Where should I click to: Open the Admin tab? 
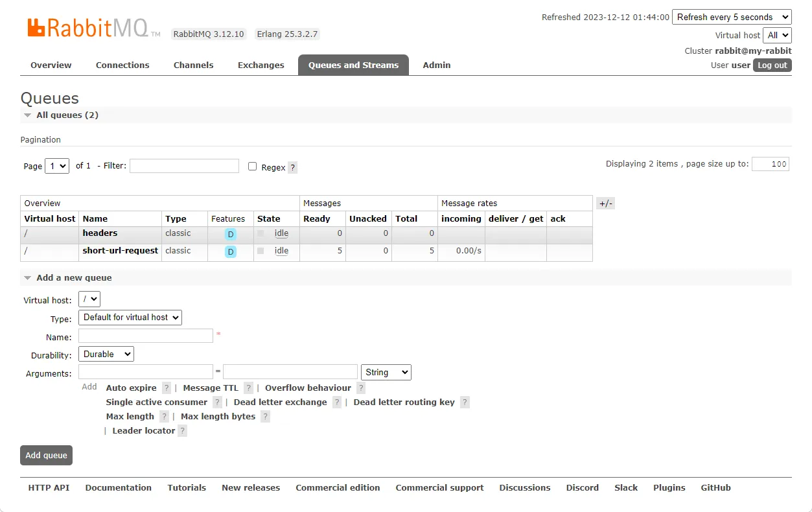[436, 65]
